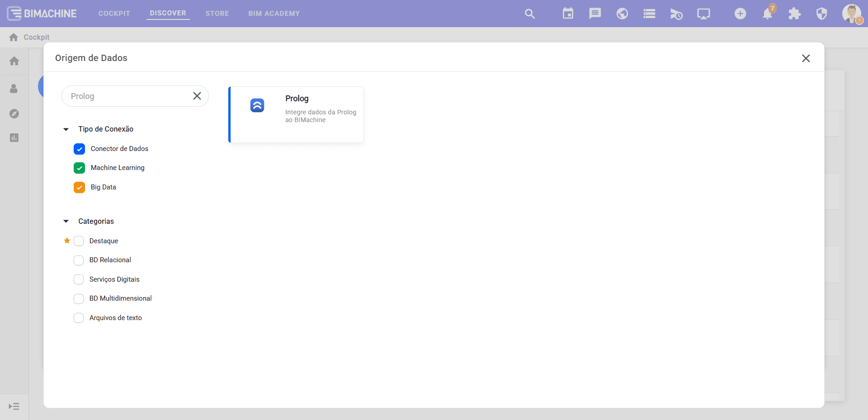
Task: Open the BIM Academy tab
Action: click(274, 14)
